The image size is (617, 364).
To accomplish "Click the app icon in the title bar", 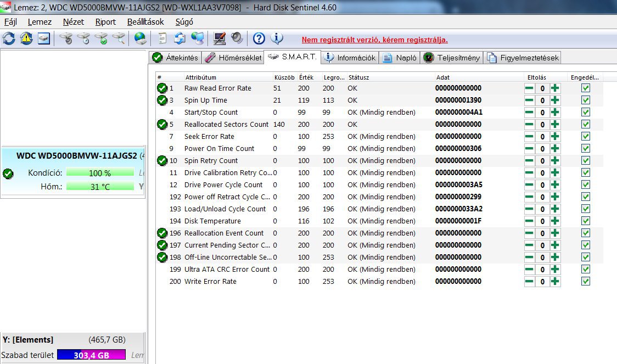I will (5, 7).
